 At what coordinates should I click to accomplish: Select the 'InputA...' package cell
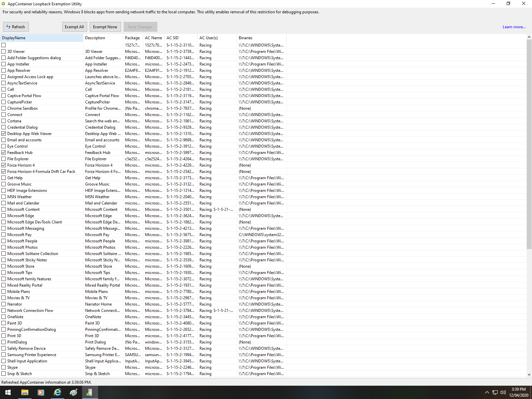pyautogui.click(x=133, y=361)
